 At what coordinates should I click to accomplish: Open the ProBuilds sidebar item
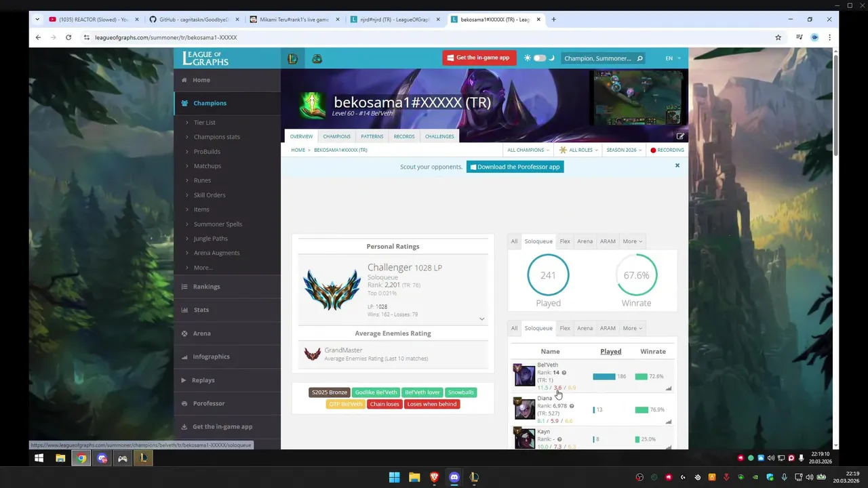click(207, 151)
